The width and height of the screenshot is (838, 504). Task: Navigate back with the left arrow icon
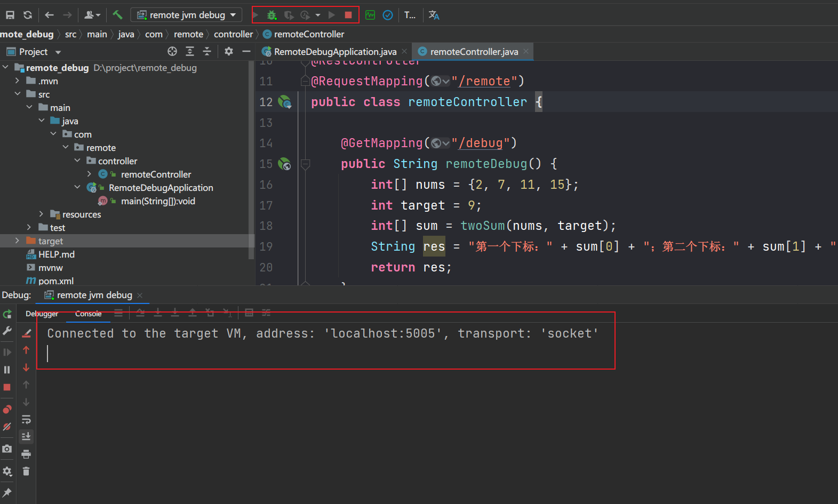pyautogui.click(x=50, y=15)
